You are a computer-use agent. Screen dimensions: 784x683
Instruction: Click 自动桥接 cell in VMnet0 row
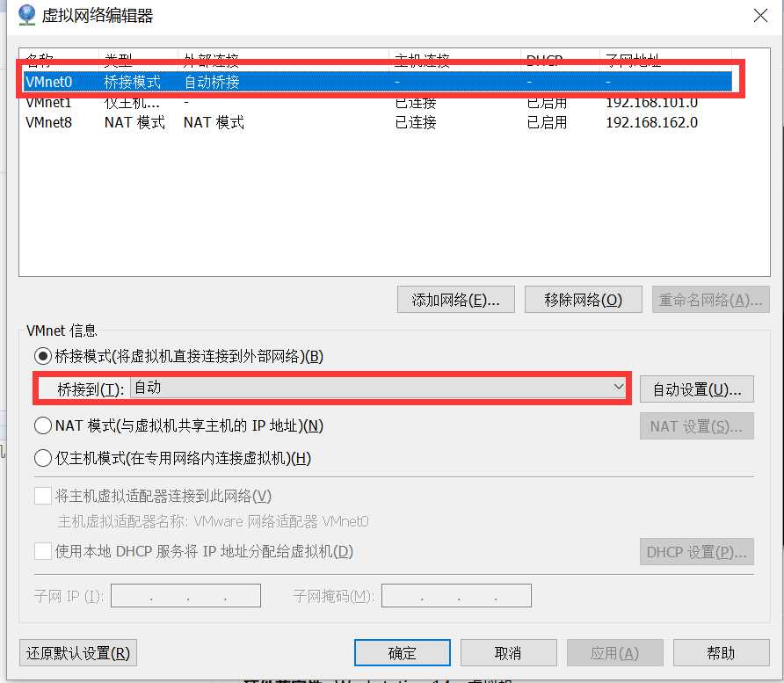pyautogui.click(x=212, y=82)
